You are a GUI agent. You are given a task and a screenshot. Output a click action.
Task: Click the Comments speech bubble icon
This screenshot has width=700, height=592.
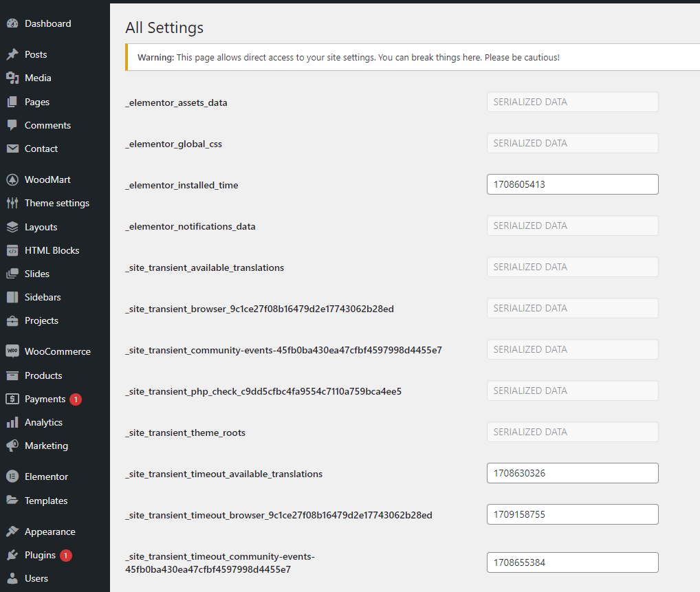pyautogui.click(x=12, y=125)
